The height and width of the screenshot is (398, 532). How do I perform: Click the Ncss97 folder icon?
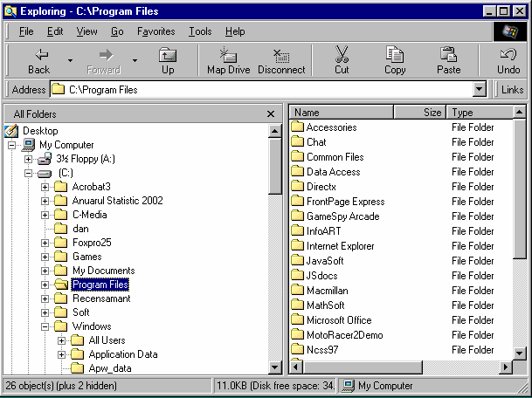coord(297,349)
